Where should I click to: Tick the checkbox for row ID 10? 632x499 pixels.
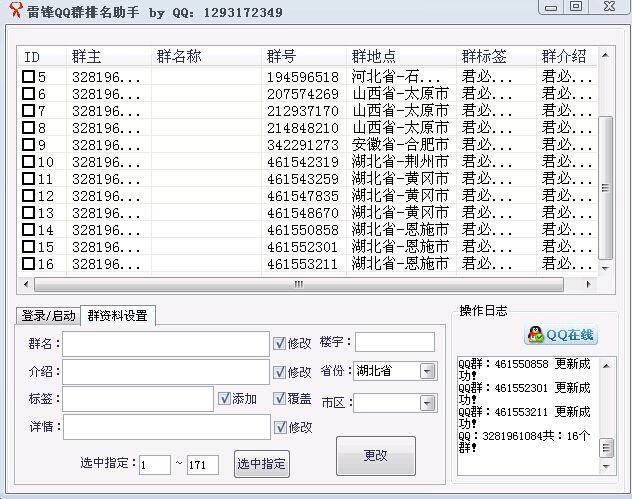(28, 161)
